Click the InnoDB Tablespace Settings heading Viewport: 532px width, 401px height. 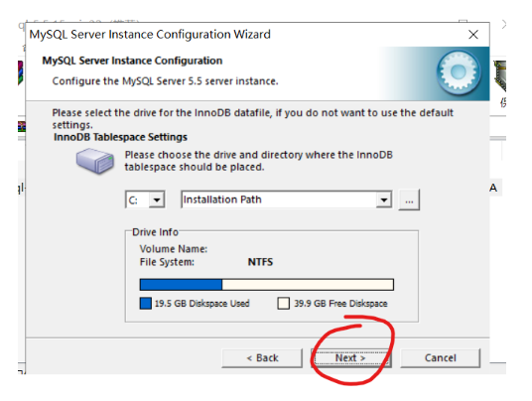tap(120, 137)
